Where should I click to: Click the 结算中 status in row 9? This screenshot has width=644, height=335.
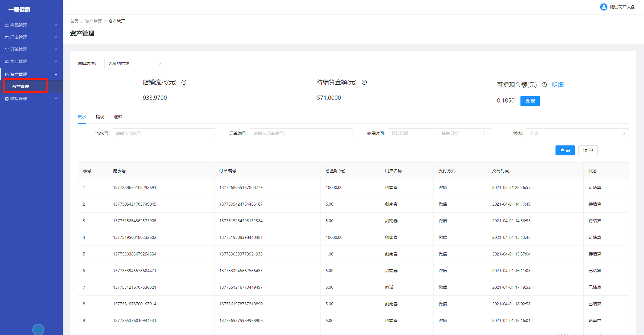tap(595, 320)
